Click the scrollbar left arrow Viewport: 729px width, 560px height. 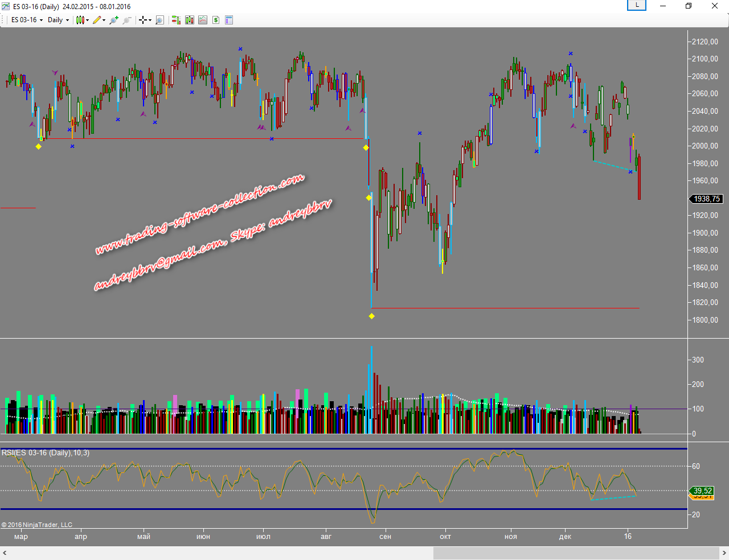pyautogui.click(x=5, y=553)
